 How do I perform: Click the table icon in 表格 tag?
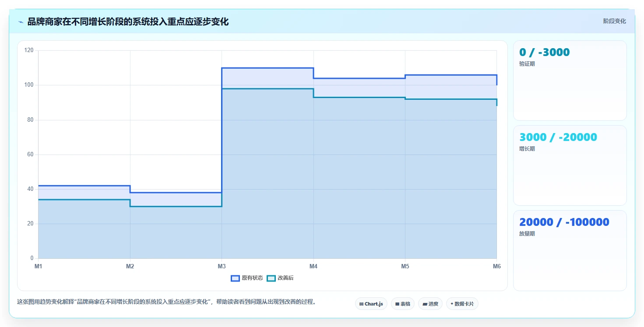point(397,304)
